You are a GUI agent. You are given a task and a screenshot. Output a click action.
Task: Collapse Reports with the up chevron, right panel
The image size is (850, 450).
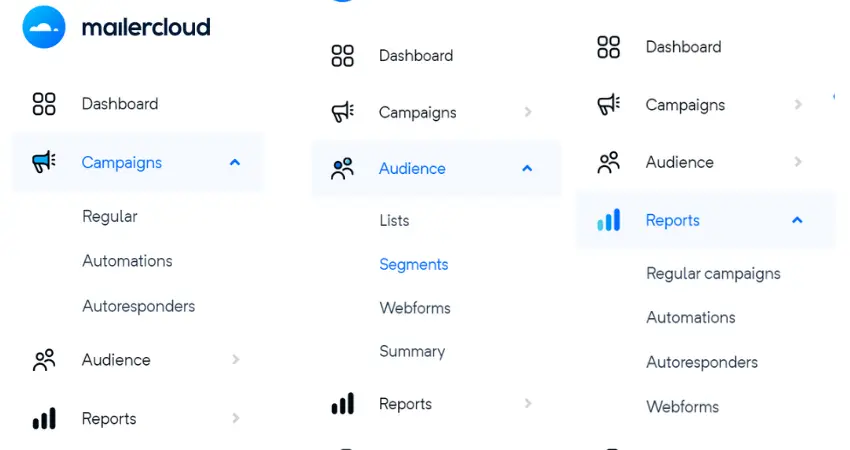[797, 220]
